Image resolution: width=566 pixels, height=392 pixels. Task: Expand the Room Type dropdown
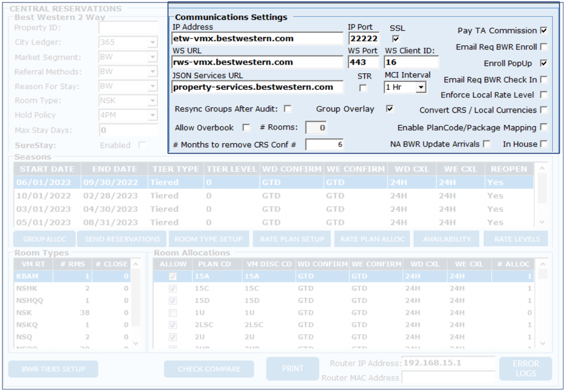tap(153, 101)
